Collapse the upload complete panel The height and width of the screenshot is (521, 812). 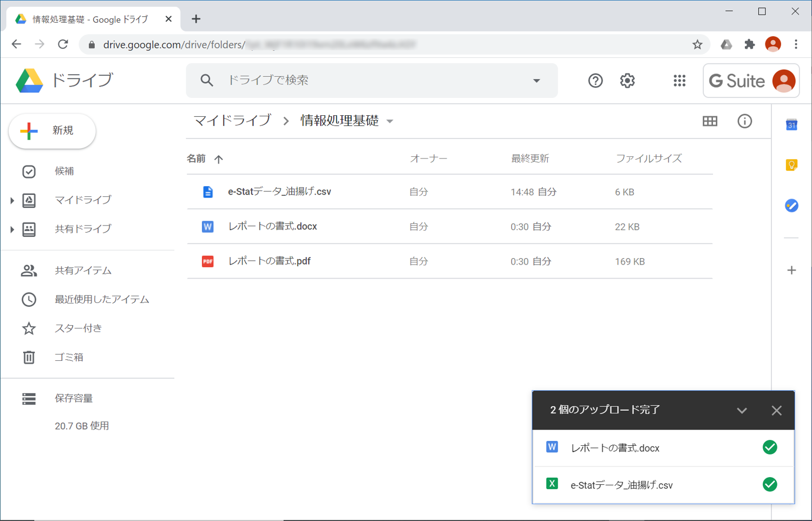pyautogui.click(x=742, y=411)
